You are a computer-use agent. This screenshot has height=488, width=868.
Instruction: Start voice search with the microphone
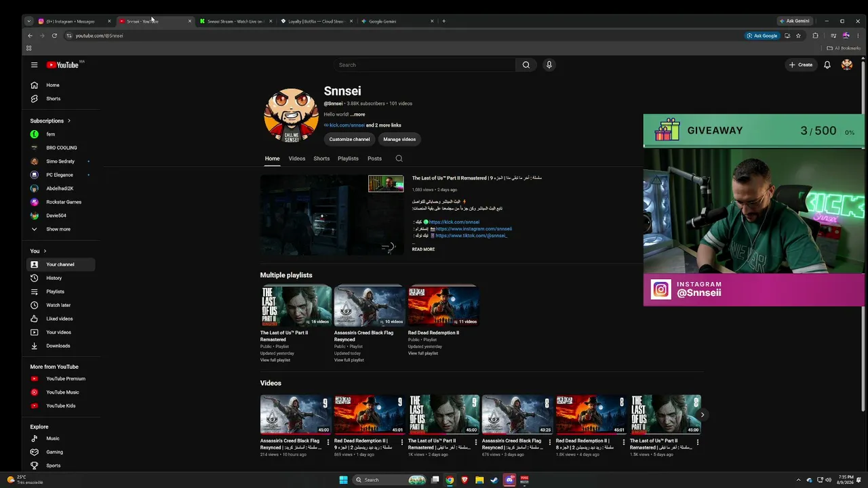(549, 65)
